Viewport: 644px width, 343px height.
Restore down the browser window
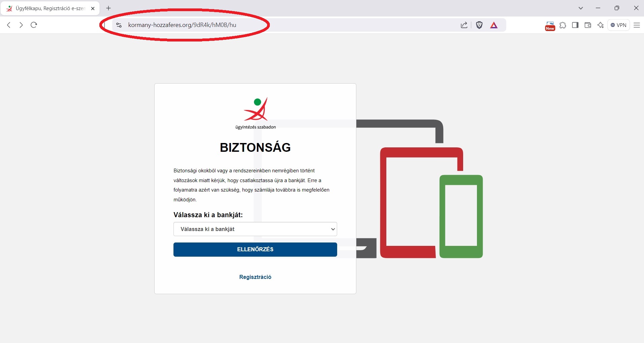tap(617, 8)
